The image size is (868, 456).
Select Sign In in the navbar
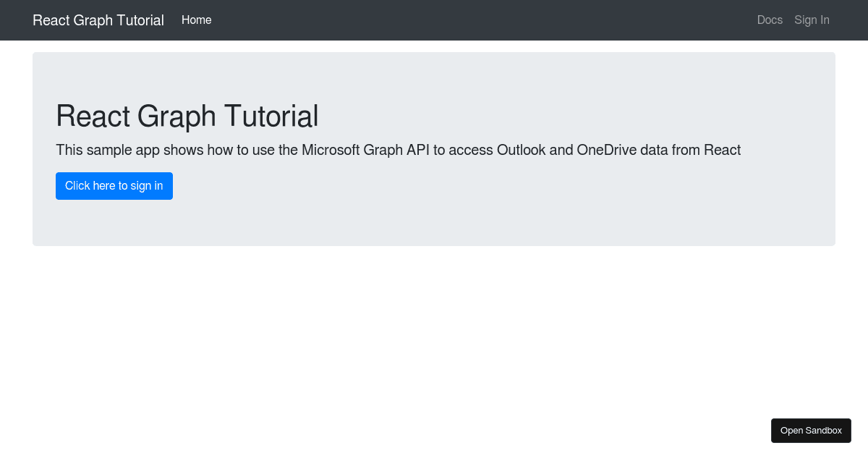tap(812, 20)
